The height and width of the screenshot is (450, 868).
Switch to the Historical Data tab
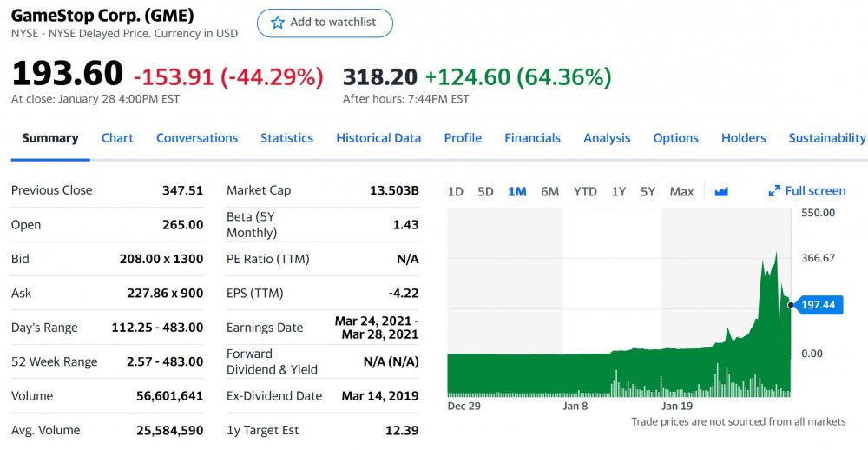(x=378, y=138)
